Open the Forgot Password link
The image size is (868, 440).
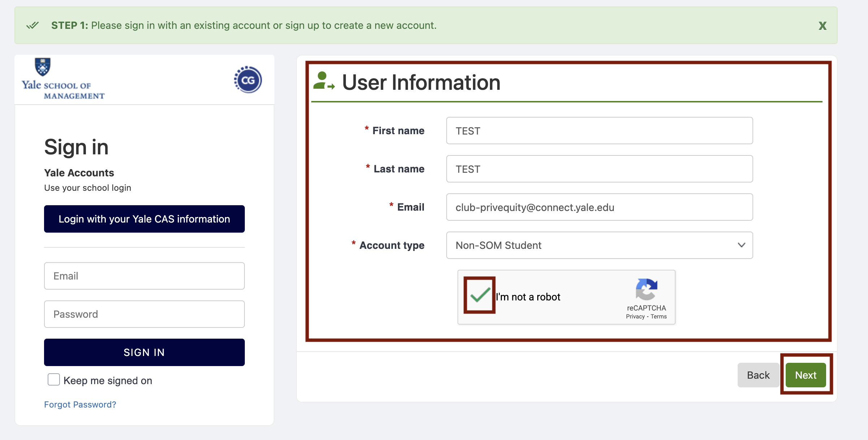point(80,405)
